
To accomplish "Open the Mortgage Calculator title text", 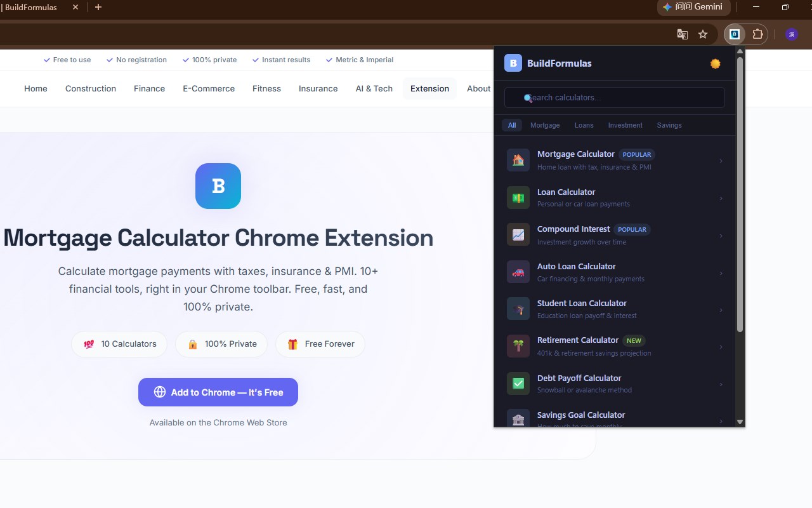I will click(x=576, y=154).
